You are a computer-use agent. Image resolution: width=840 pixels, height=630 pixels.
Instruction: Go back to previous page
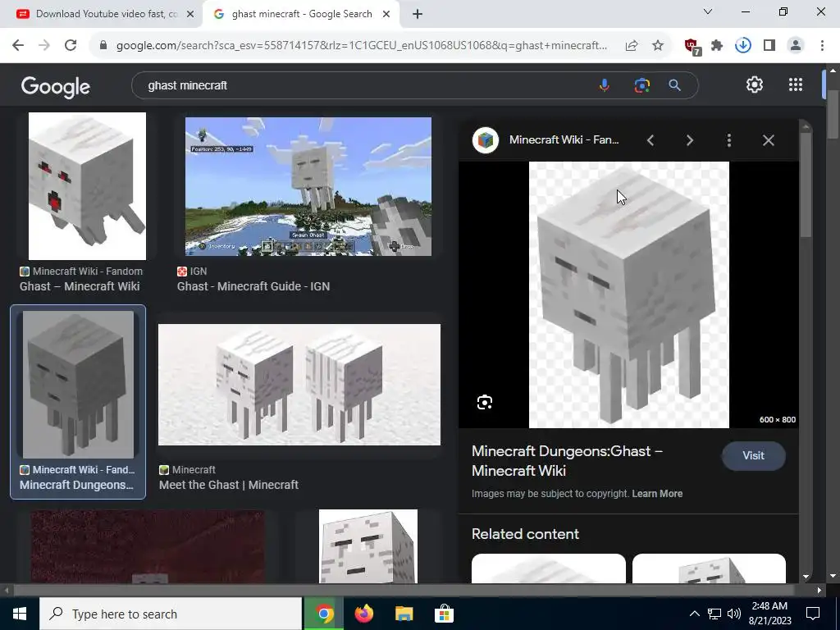pos(18,46)
